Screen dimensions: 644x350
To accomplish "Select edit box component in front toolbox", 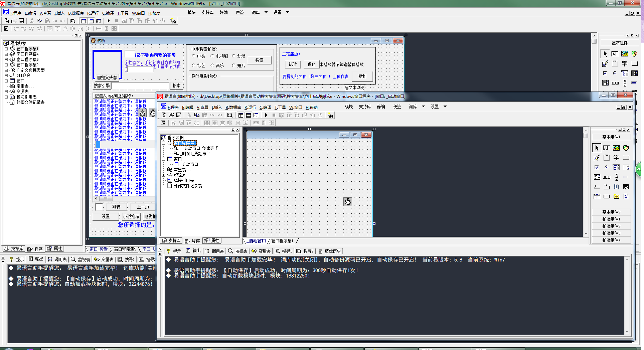I will point(606,148).
